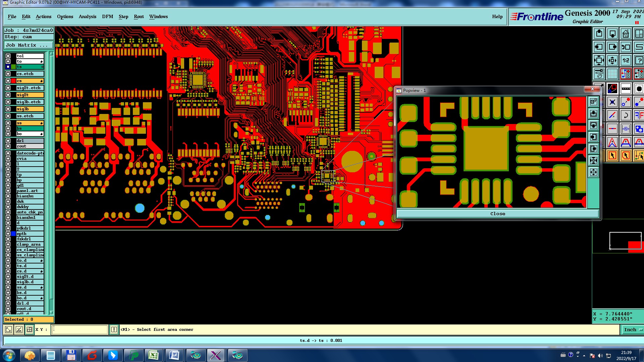This screenshot has height=362, width=644.
Task: Click Close button in Popview
Action: pyautogui.click(x=497, y=214)
